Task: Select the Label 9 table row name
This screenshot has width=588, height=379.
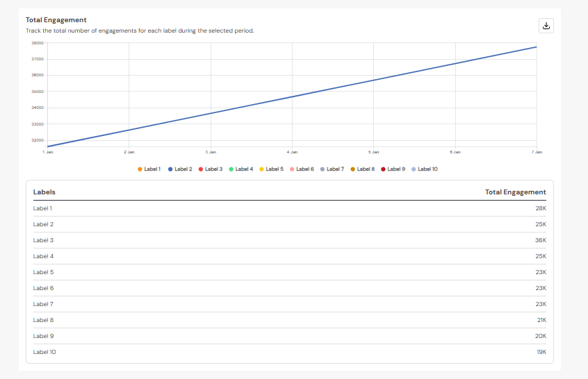Action: [43, 336]
